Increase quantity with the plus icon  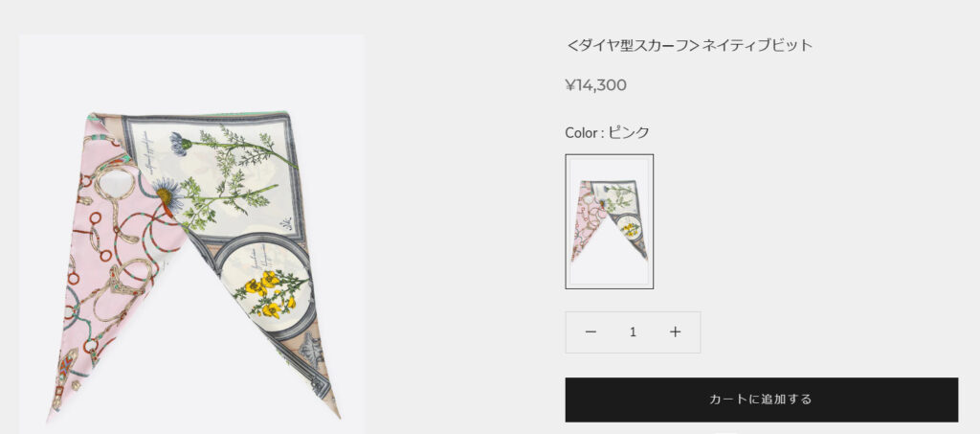[675, 332]
